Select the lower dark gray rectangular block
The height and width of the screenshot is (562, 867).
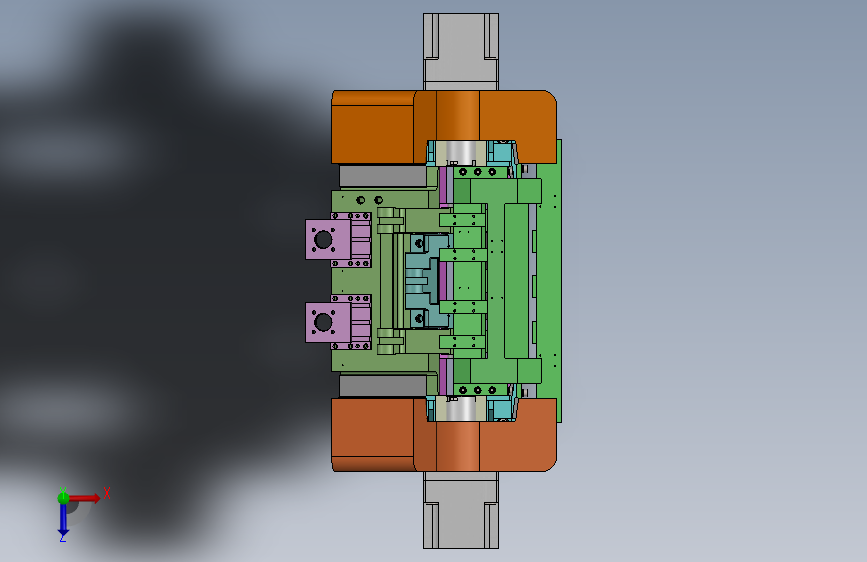pos(383,386)
